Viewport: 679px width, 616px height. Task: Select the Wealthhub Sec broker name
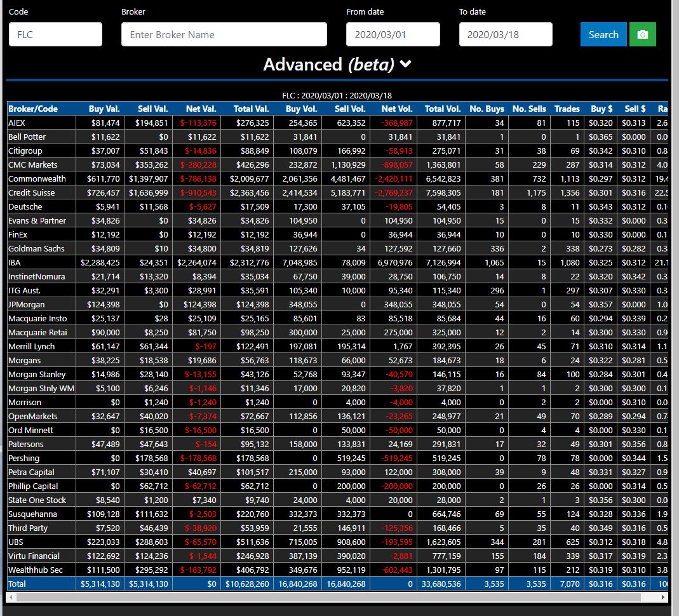pos(36,570)
